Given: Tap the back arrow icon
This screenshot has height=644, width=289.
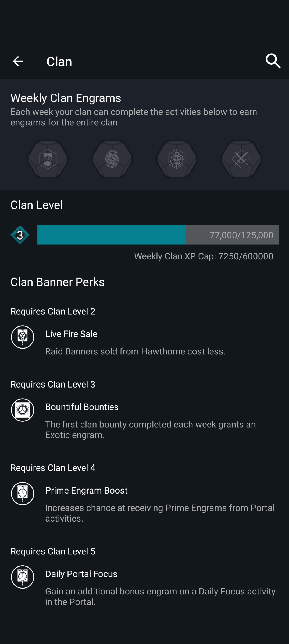Looking at the screenshot, I should click(x=18, y=61).
